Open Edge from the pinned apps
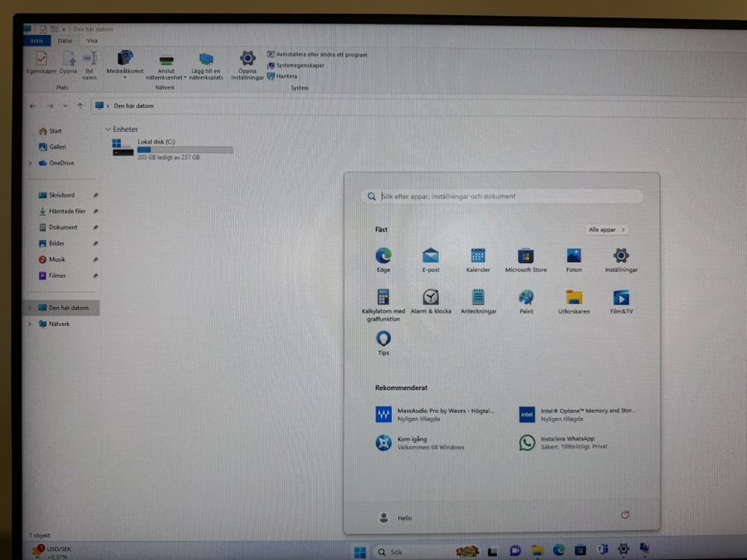Viewport: 747px width, 560px height. tap(383, 256)
